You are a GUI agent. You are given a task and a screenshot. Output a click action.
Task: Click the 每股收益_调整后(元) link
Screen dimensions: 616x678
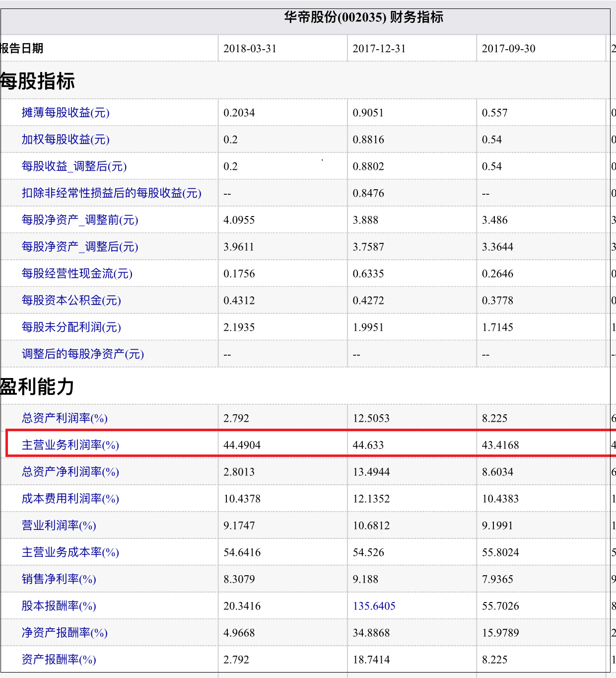[74, 166]
